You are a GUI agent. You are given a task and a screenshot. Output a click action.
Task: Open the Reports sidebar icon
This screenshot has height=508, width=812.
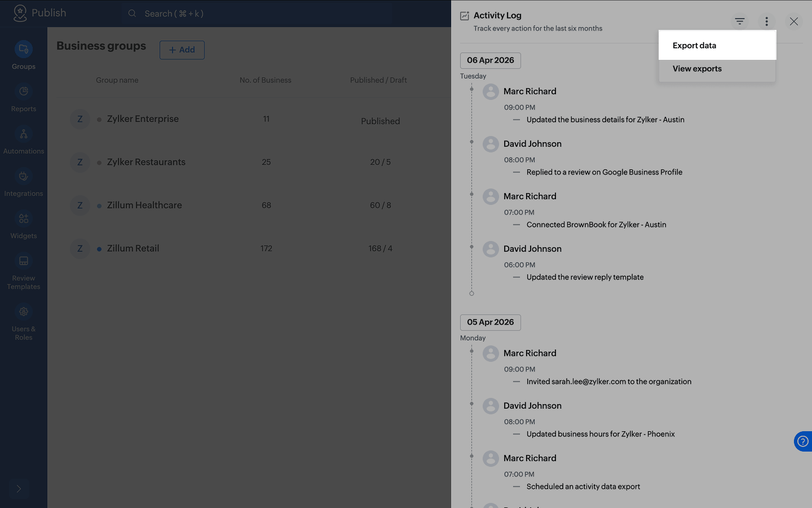tap(24, 91)
